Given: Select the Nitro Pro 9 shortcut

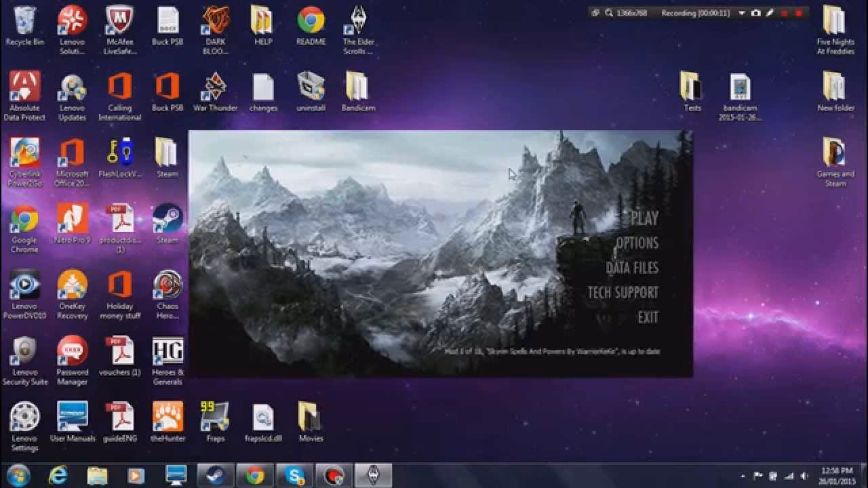Looking at the screenshot, I should click(72, 224).
